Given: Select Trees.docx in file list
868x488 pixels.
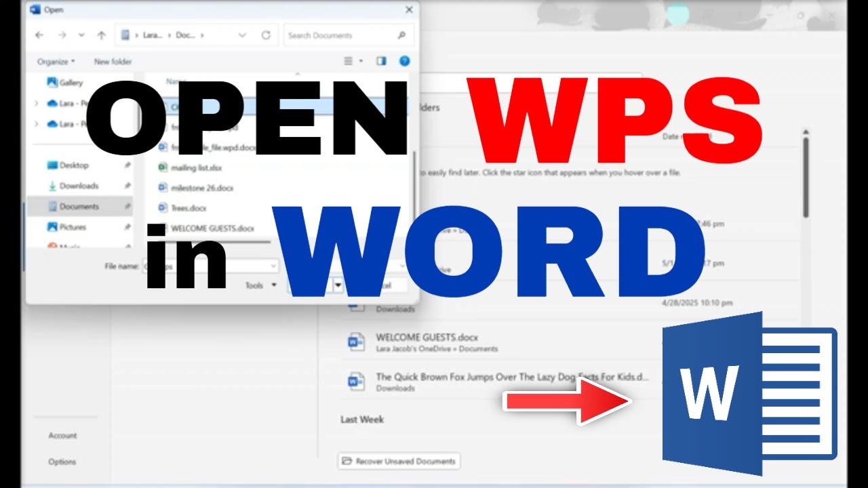Looking at the screenshot, I should (x=189, y=208).
